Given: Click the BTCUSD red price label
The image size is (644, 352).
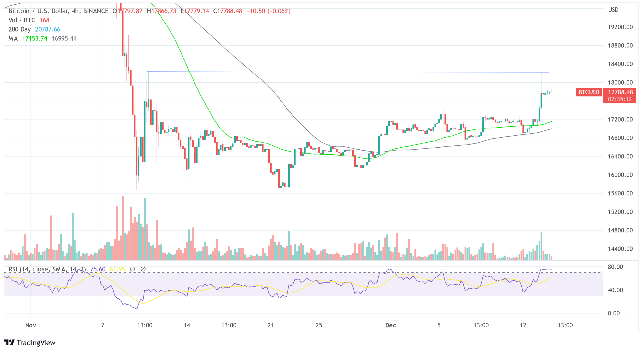Looking at the screenshot, I should [589, 92].
